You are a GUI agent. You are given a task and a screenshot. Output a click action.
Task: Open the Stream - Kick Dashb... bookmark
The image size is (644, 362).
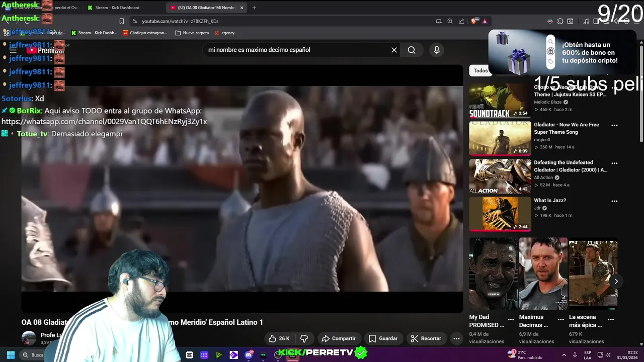[x=94, y=33]
